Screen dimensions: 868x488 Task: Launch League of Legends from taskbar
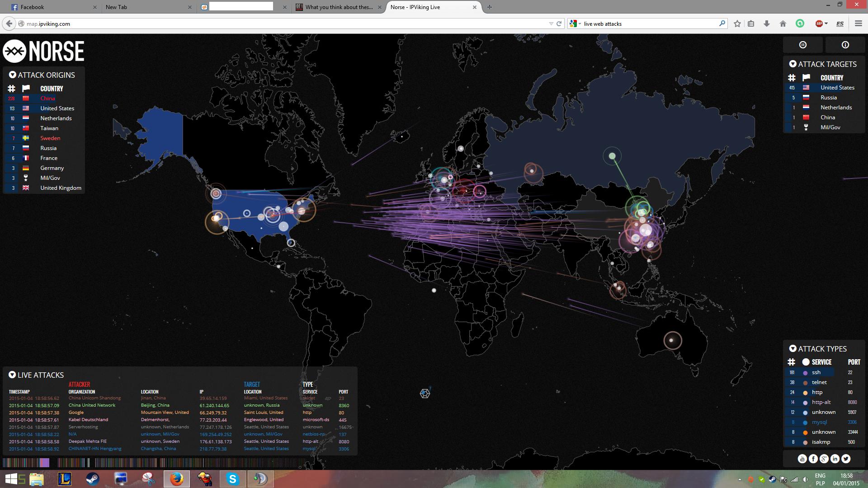point(65,479)
